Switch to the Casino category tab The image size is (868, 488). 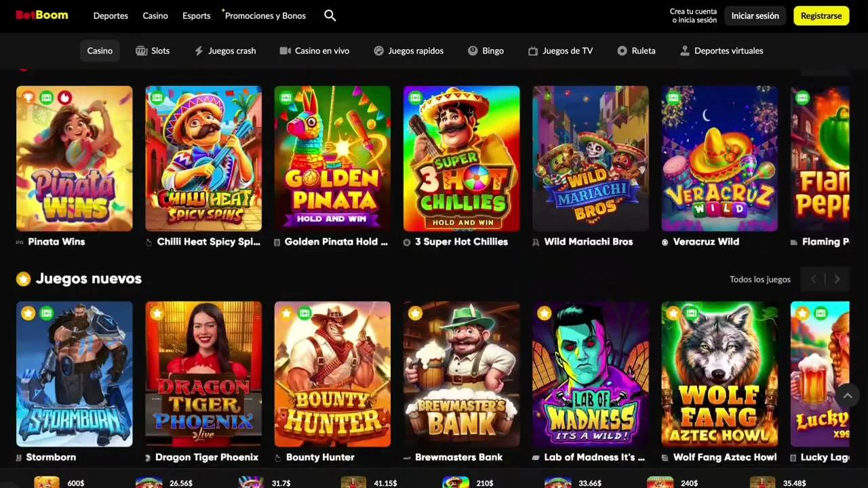100,51
